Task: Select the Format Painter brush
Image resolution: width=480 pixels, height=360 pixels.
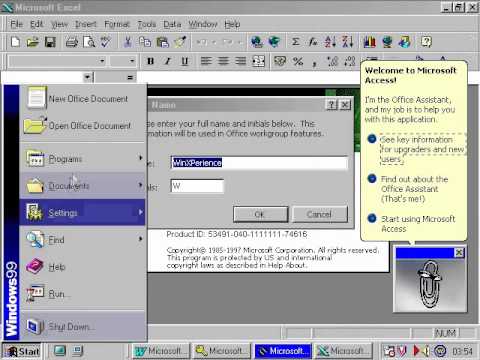Action: pyautogui.click(x=180, y=42)
